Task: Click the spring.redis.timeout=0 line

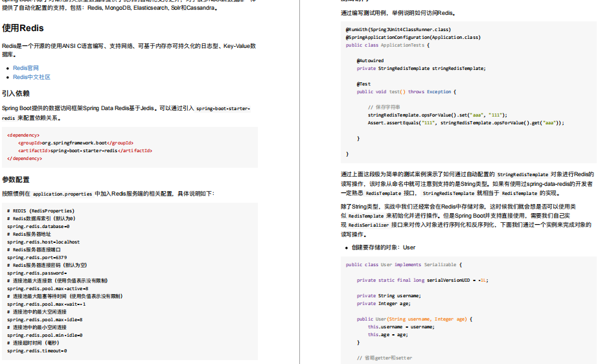Action: [37, 351]
